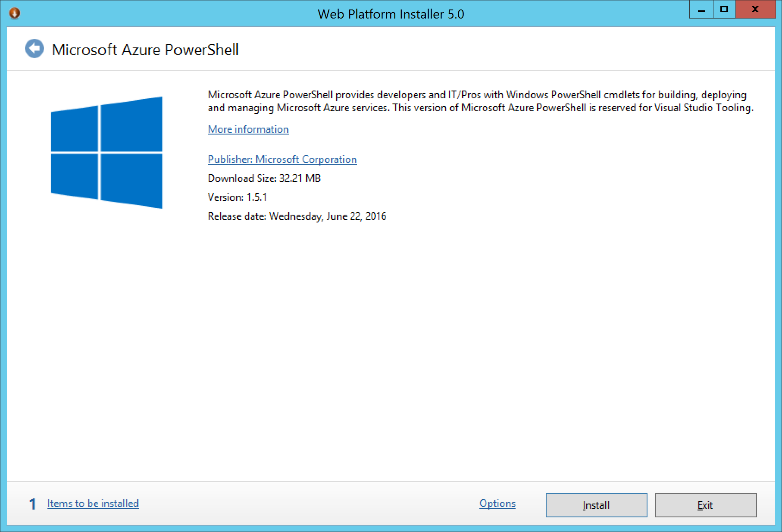Click the Web Platform Installer title bar icon
The height and width of the screenshot is (532, 782).
tap(14, 13)
